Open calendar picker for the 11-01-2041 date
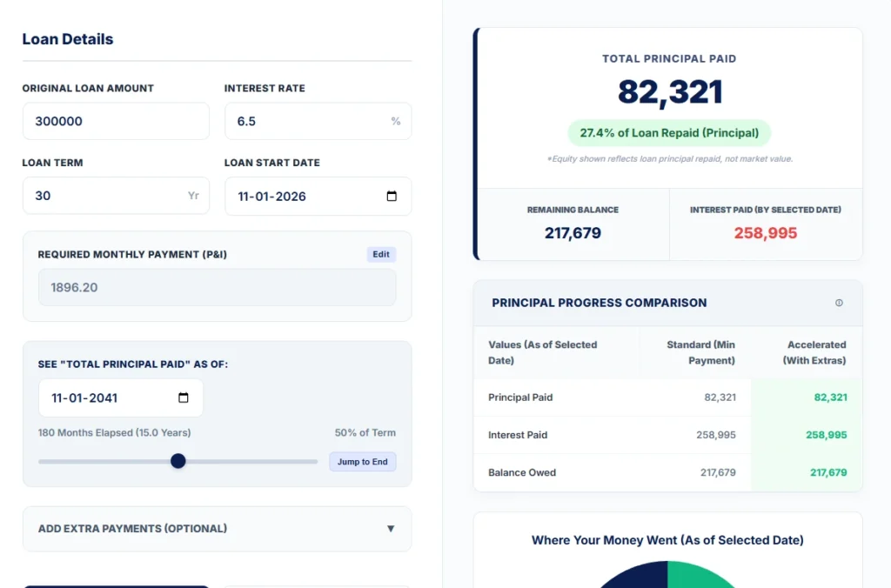891x588 pixels. 182,398
